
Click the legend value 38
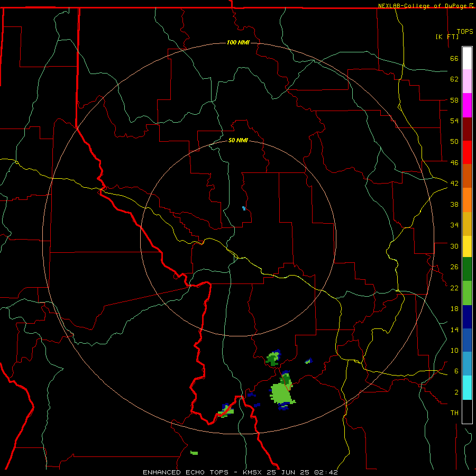(454, 204)
